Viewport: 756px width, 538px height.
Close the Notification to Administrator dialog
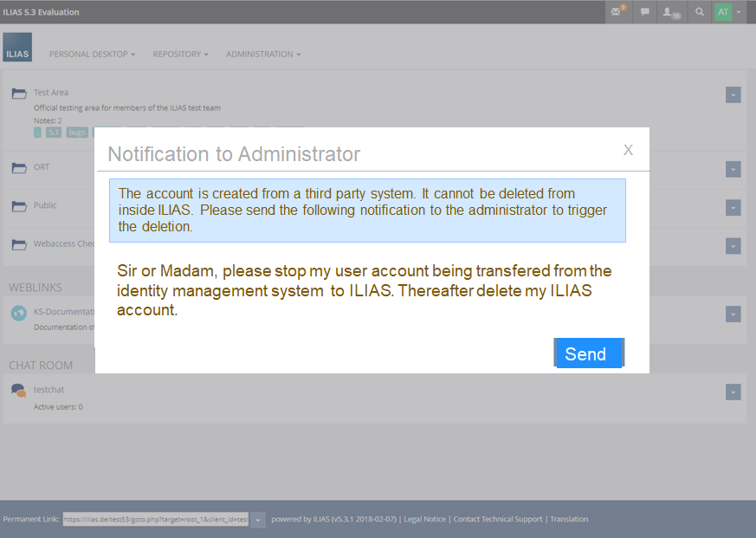(x=628, y=150)
